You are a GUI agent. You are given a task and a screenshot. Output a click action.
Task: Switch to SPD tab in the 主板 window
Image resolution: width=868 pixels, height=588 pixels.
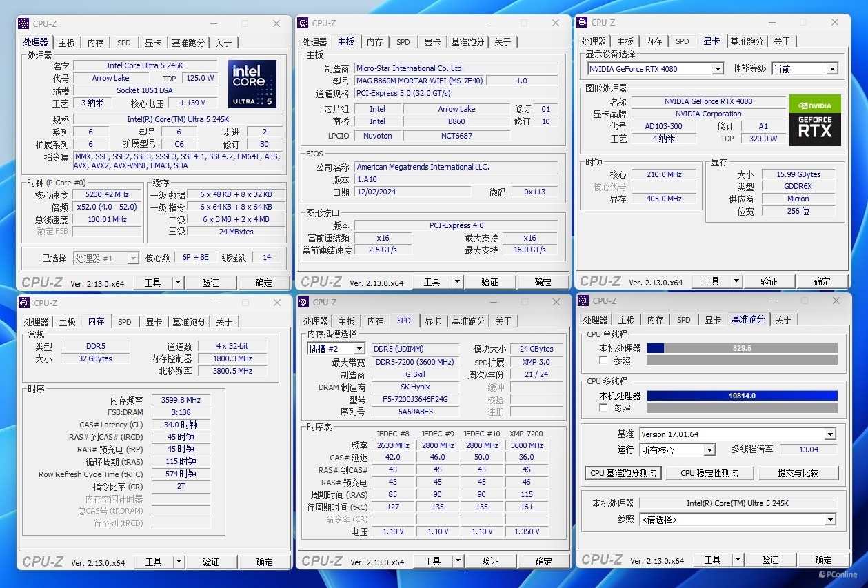(403, 42)
